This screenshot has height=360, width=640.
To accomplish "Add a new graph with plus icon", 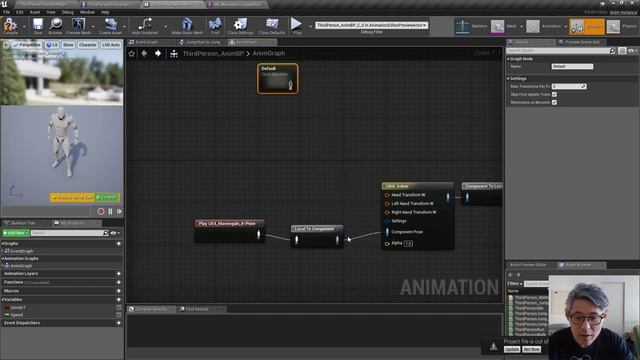I will pyautogui.click(x=119, y=244).
